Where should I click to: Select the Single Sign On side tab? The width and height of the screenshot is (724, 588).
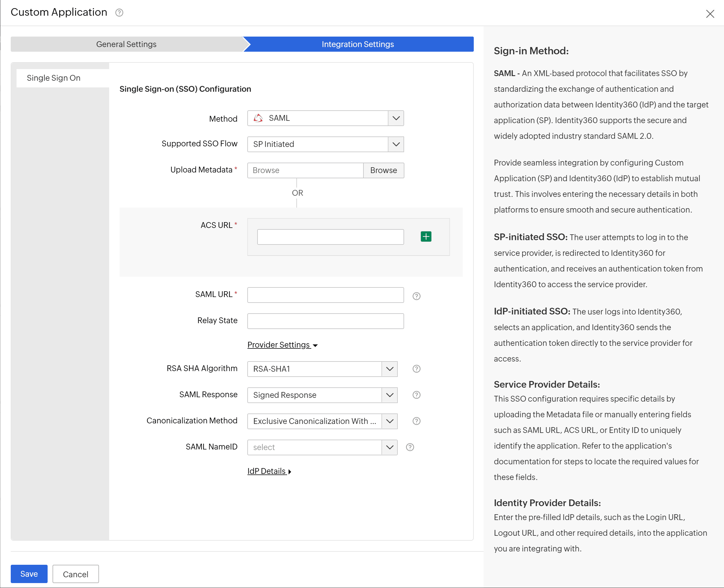pos(63,78)
